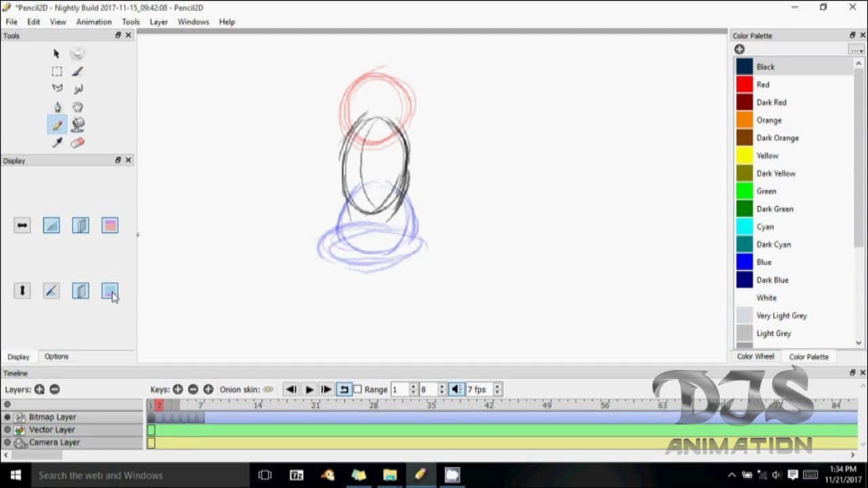
Task: Select the Camera Layer
Action: pyautogui.click(x=54, y=443)
